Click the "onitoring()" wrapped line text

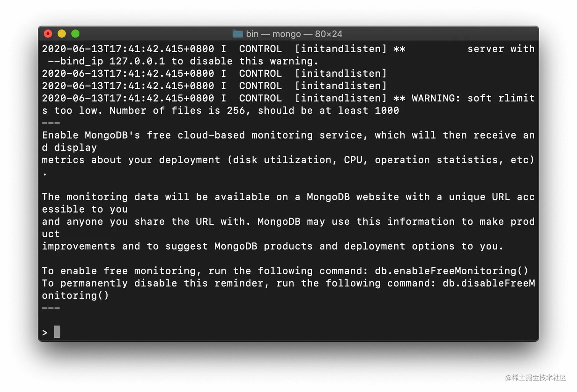coord(75,295)
